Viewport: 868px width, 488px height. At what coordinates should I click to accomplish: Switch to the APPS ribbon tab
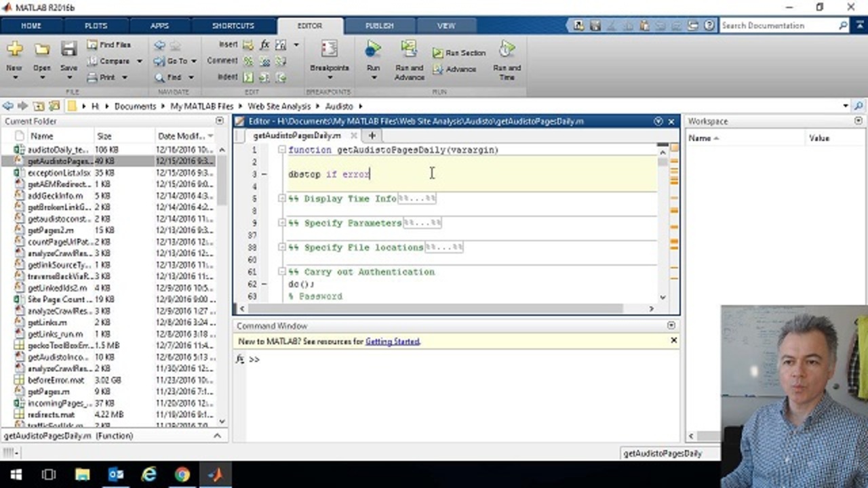(x=159, y=26)
